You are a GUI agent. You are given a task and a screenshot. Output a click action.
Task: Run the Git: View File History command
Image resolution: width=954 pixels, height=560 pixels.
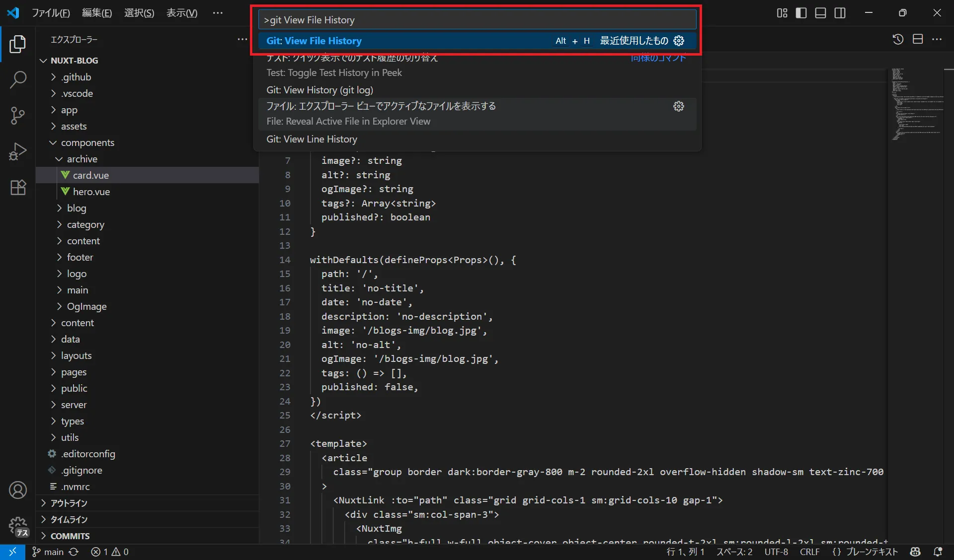click(477, 41)
